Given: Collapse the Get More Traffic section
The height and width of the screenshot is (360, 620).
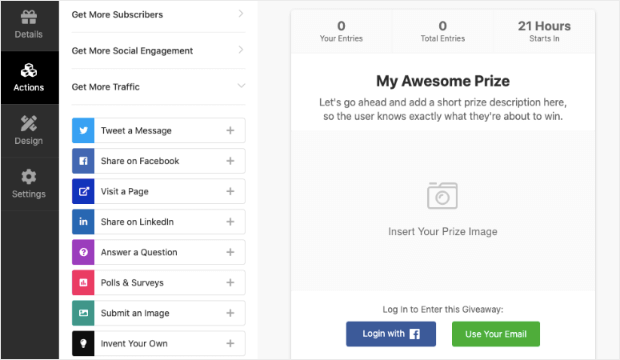Looking at the screenshot, I should [158, 87].
